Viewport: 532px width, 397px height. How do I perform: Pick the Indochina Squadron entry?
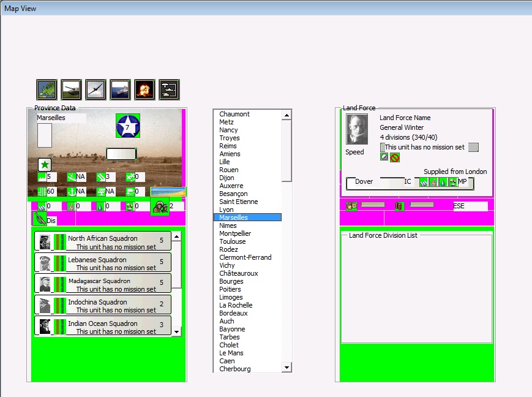coord(102,306)
